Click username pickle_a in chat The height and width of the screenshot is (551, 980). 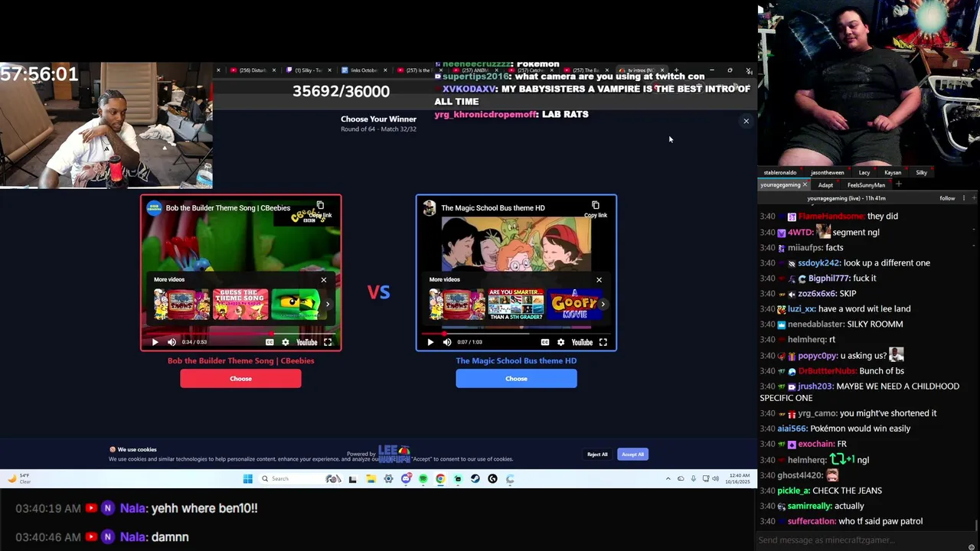[794, 491]
